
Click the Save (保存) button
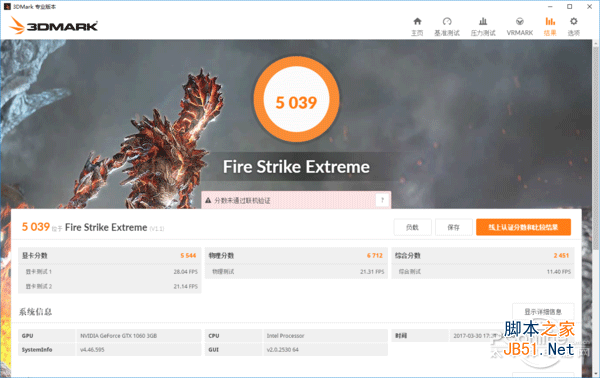453,227
